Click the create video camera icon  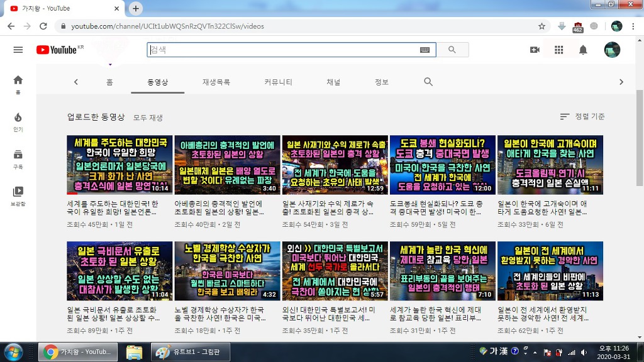pos(535,50)
